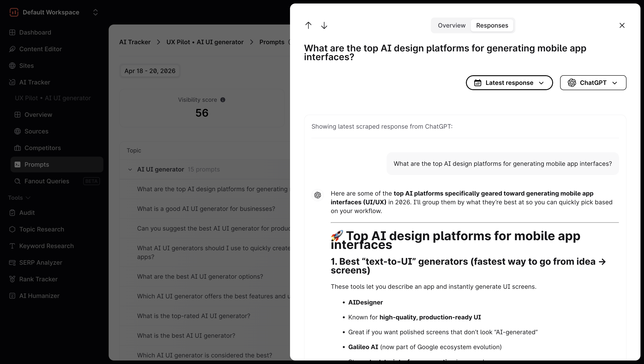Open the Competitors page from the sidebar

point(42,148)
